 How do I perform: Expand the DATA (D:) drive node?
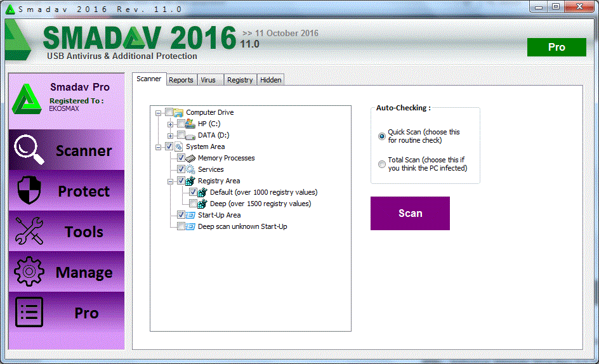pos(170,136)
